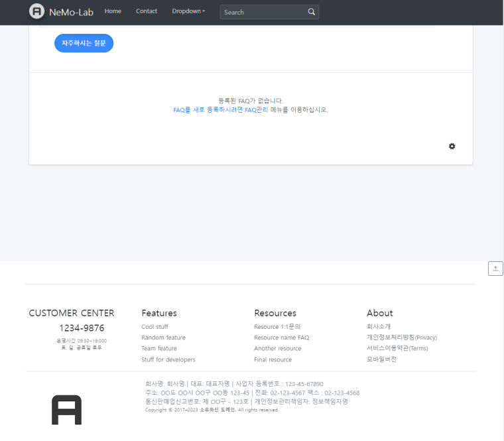Open the 개인정보처리방침(Privacy) link
Screen dimensions: 504x441
(x=401, y=338)
